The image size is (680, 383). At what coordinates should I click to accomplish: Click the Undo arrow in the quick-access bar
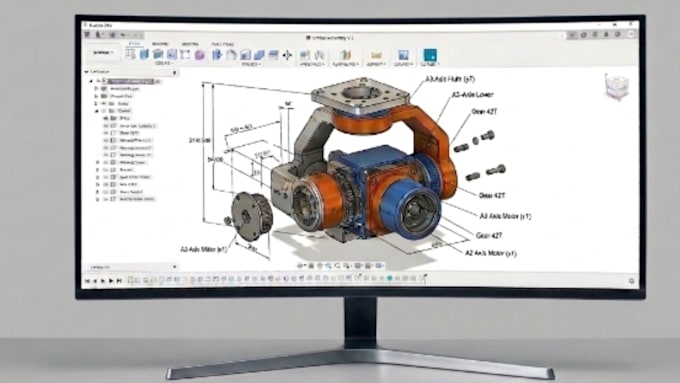pos(124,35)
